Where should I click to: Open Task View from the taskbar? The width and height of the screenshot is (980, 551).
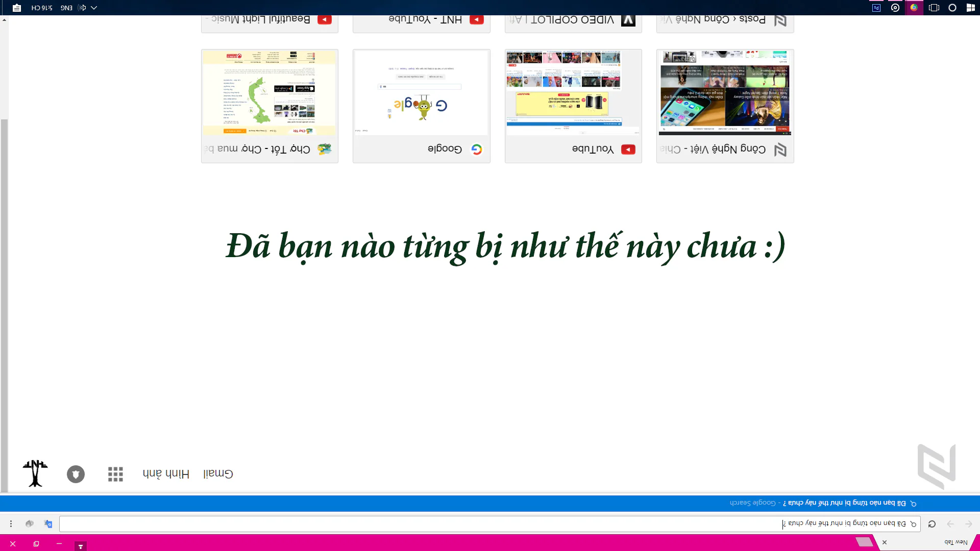934,8
